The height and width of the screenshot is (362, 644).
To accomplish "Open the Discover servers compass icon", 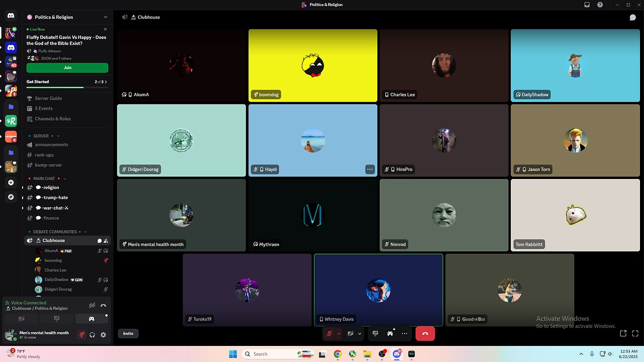I will pos(11,197).
